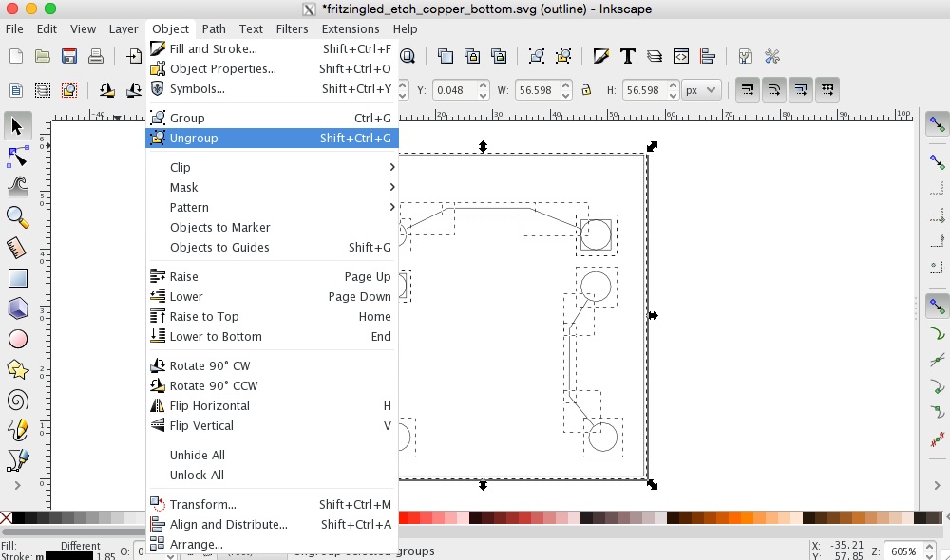The width and height of the screenshot is (950, 560).
Task: Click the Save document icon
Action: [68, 57]
